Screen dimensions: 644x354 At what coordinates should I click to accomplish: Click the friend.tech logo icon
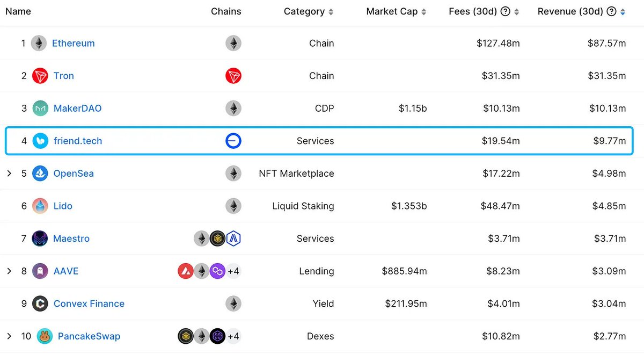[x=40, y=141]
